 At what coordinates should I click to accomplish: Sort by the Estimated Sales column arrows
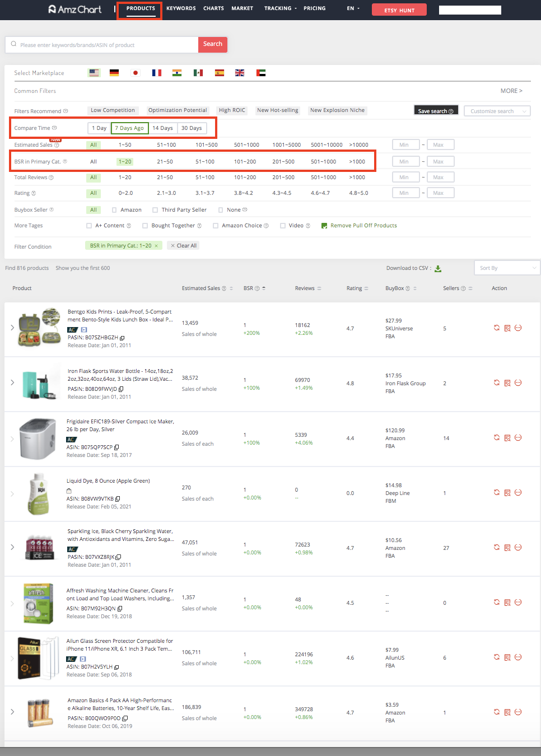(x=231, y=288)
